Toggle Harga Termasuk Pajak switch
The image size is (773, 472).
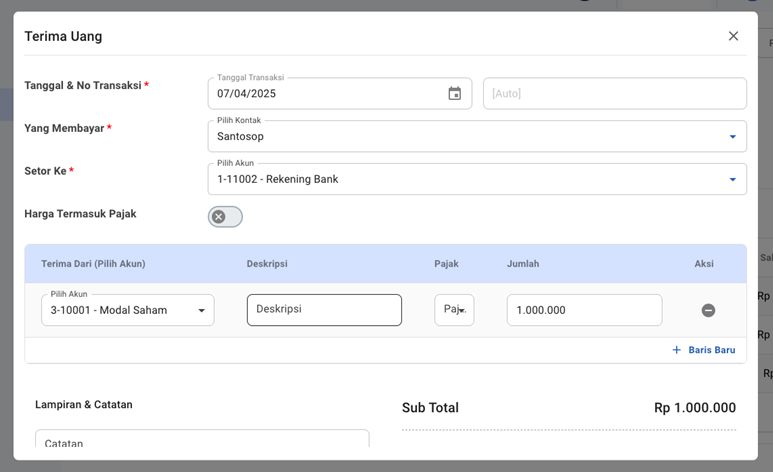[225, 217]
